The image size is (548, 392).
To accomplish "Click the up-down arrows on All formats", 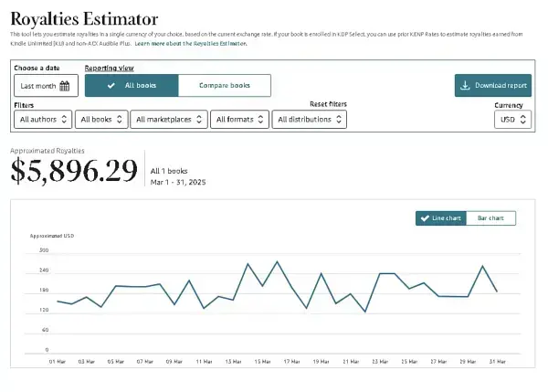I will click(x=260, y=119).
